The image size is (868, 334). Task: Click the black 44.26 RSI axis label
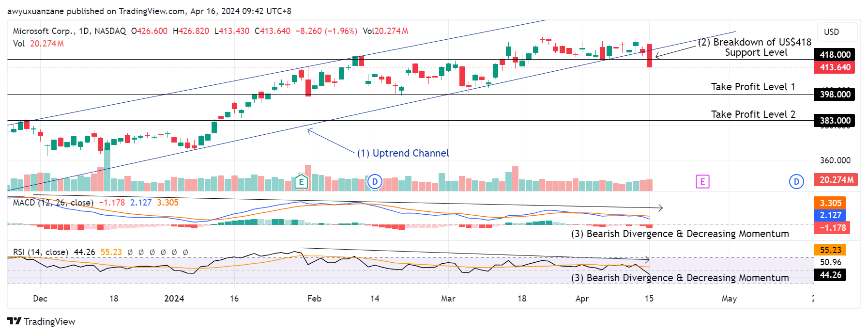pos(830,275)
